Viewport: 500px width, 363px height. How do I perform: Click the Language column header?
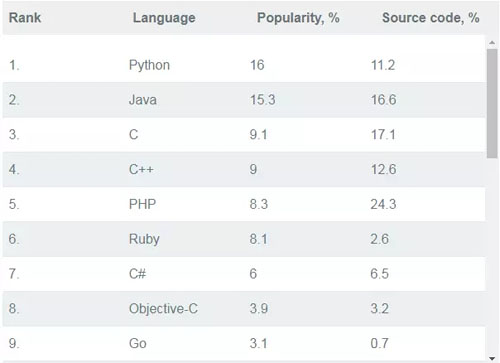point(164,18)
